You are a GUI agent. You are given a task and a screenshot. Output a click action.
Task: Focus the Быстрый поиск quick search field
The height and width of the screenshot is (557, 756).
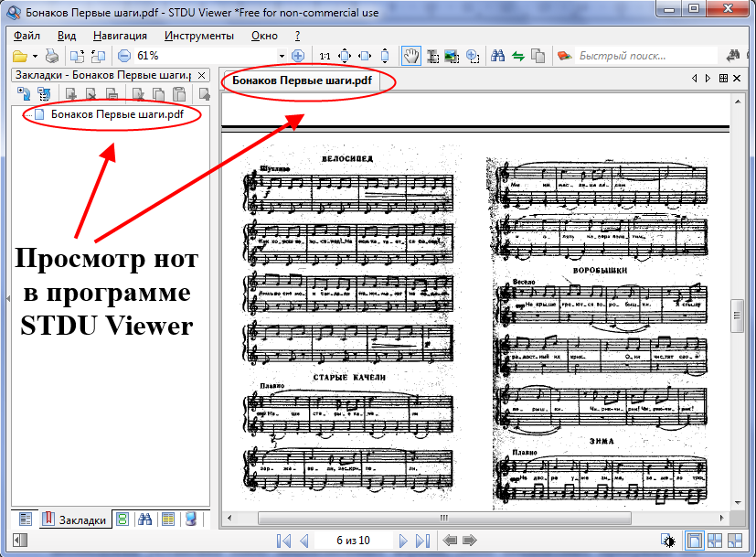647,56
